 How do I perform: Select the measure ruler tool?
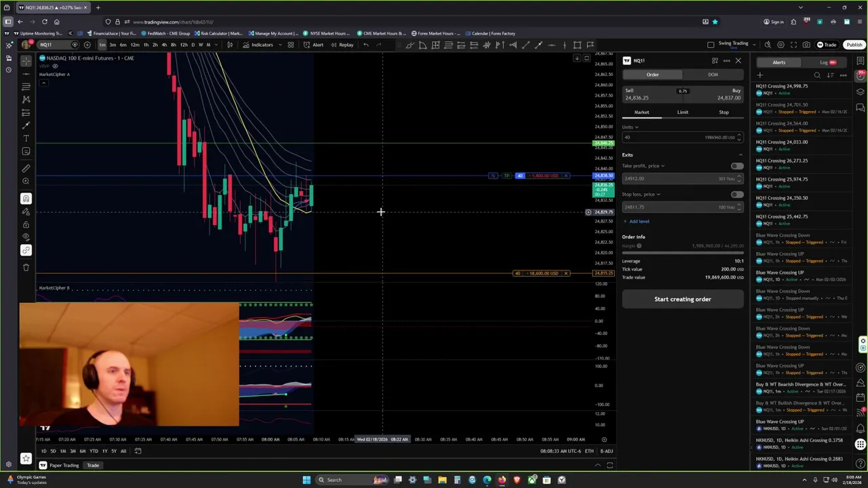point(26,168)
